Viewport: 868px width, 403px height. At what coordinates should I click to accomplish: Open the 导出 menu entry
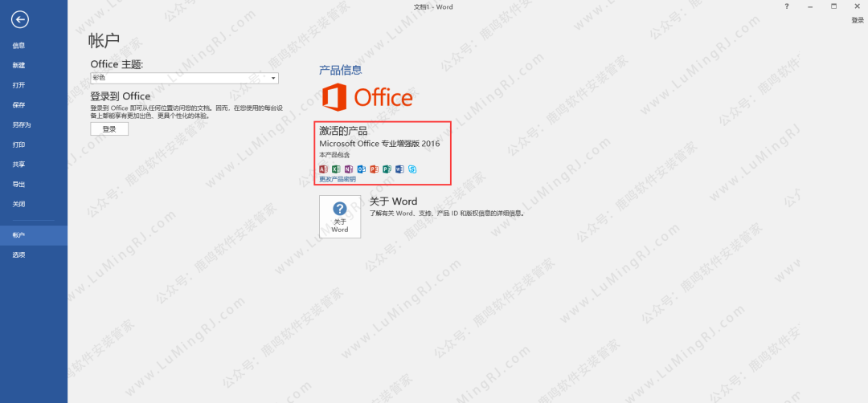(x=34, y=185)
